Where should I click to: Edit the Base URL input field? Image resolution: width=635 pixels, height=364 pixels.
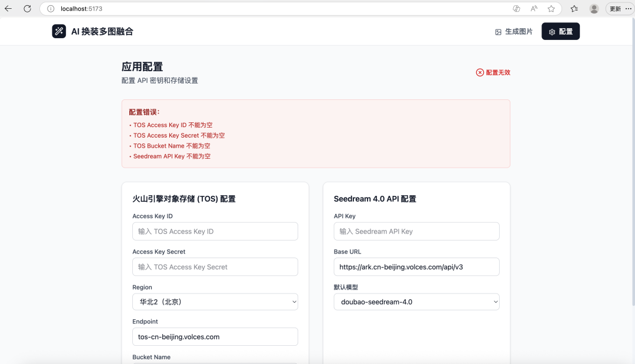tap(416, 267)
